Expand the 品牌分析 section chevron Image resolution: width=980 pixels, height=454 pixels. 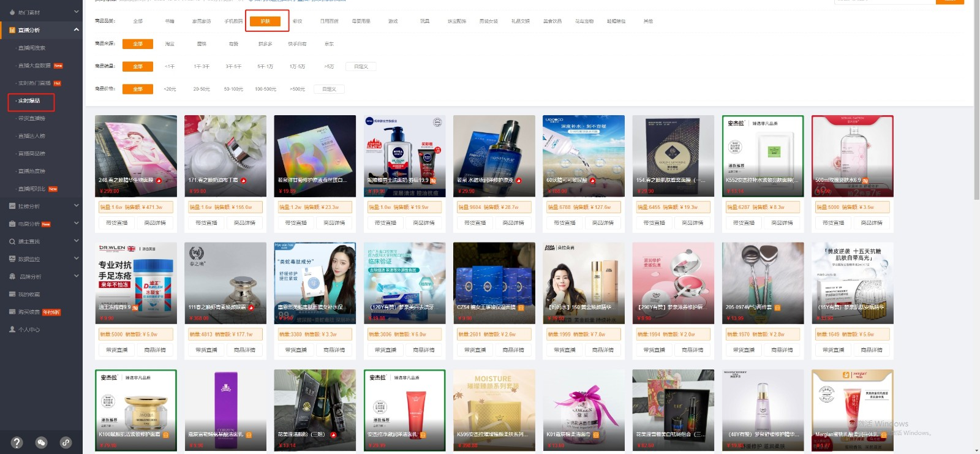(x=77, y=276)
